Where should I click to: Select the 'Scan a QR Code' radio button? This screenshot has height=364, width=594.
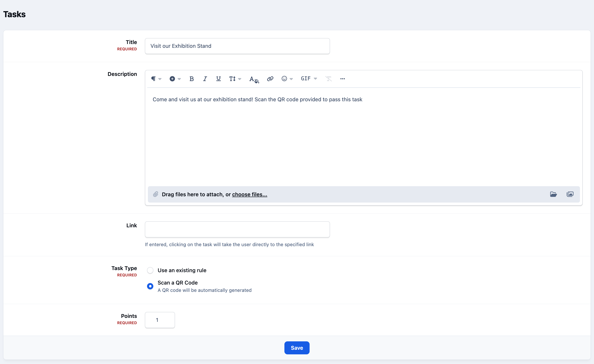point(150,286)
